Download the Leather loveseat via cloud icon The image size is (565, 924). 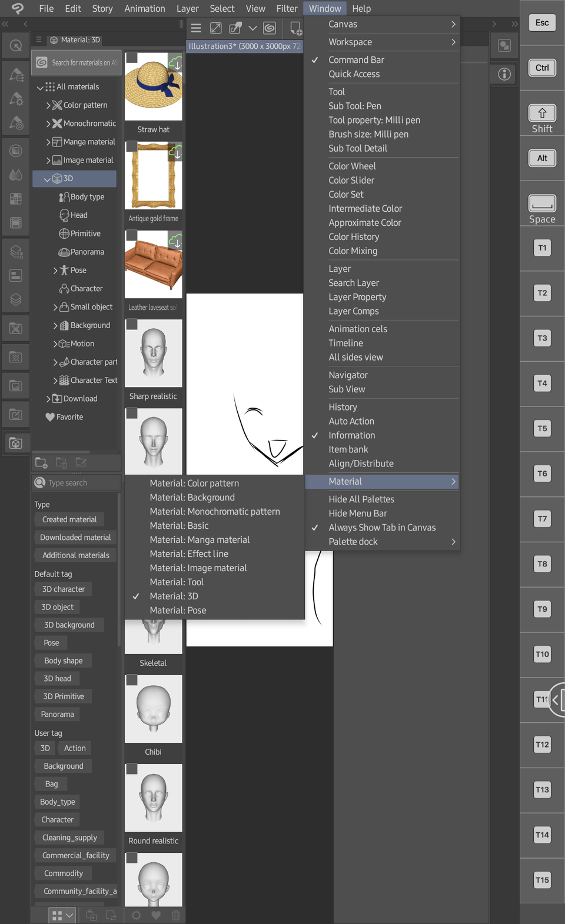point(175,241)
